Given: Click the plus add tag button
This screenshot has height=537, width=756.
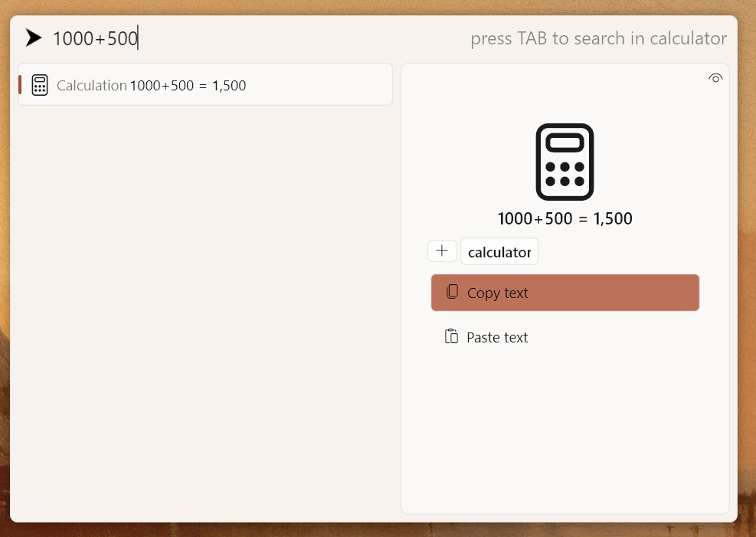Looking at the screenshot, I should [442, 251].
